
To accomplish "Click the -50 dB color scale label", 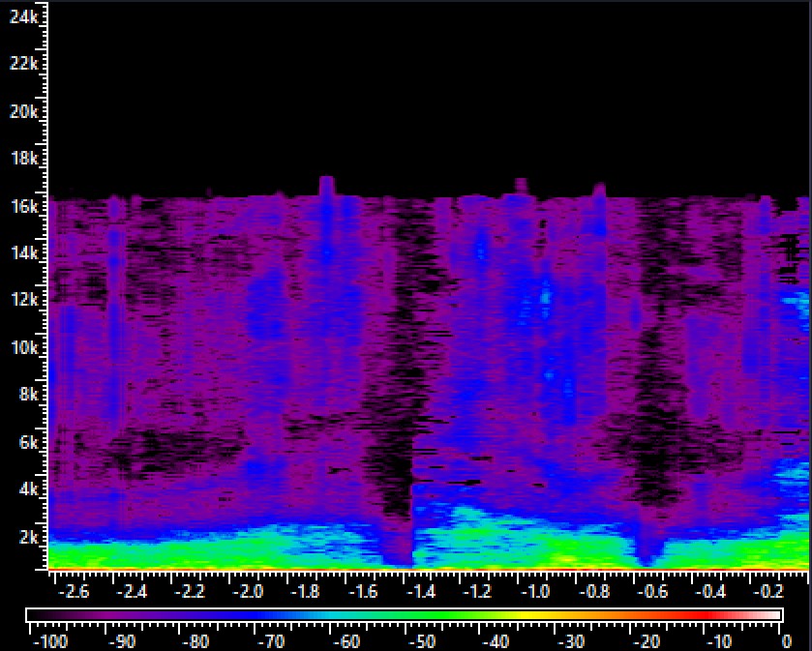I will coord(422,642).
